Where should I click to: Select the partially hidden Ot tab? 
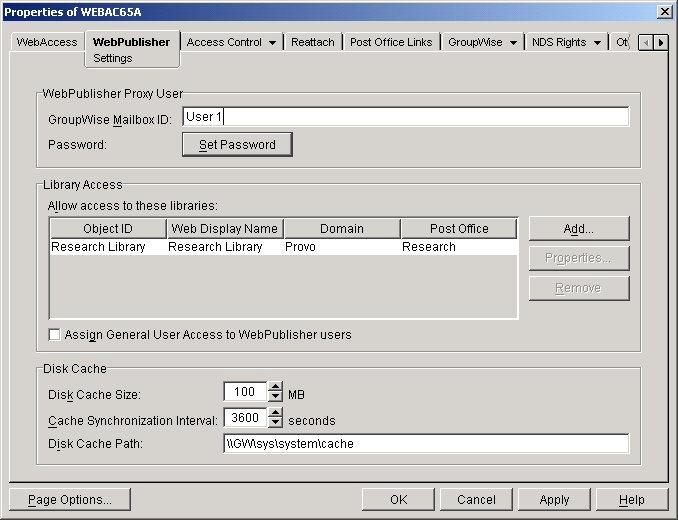(621, 42)
